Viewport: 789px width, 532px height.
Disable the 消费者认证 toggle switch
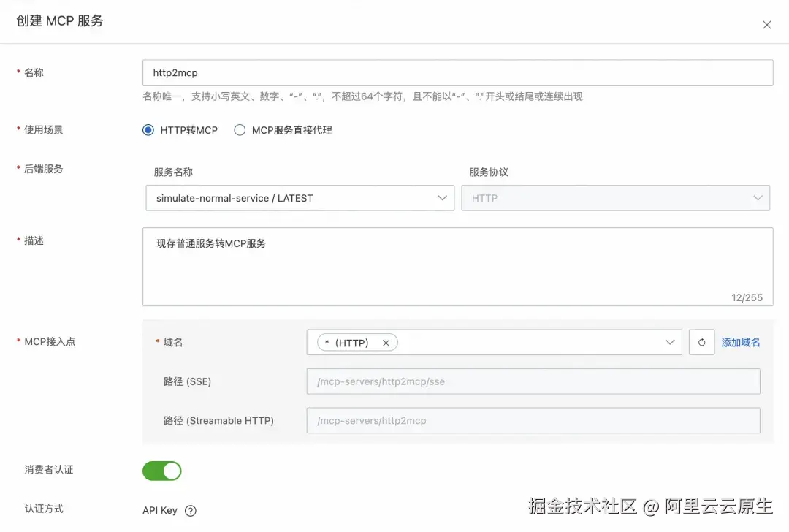click(x=161, y=471)
